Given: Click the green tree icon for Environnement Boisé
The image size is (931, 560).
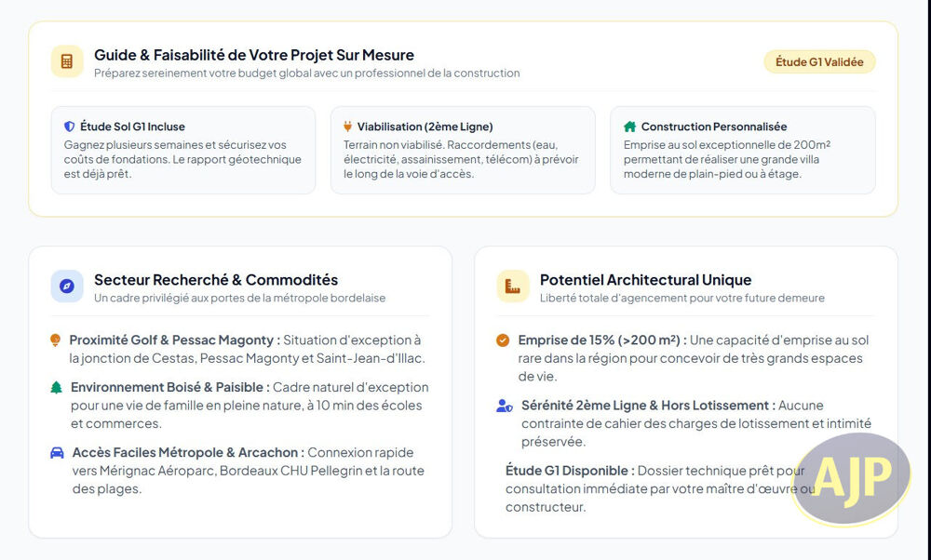Looking at the screenshot, I should click(57, 387).
